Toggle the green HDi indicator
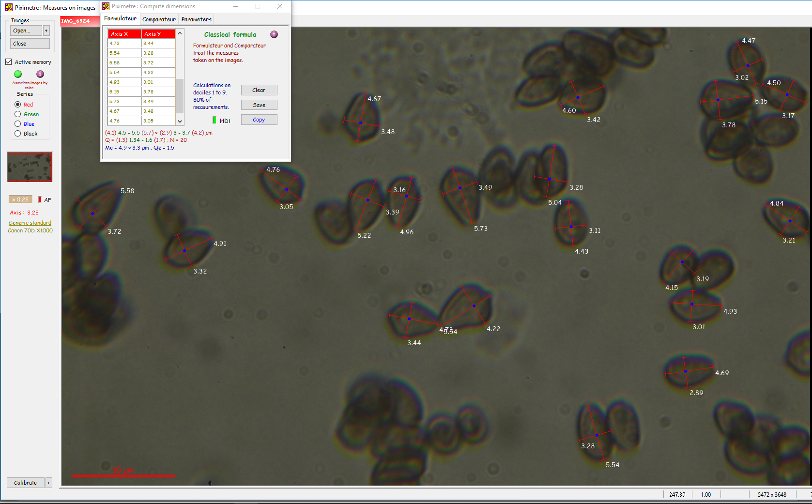Image resolution: width=812 pixels, height=504 pixels. [x=214, y=120]
